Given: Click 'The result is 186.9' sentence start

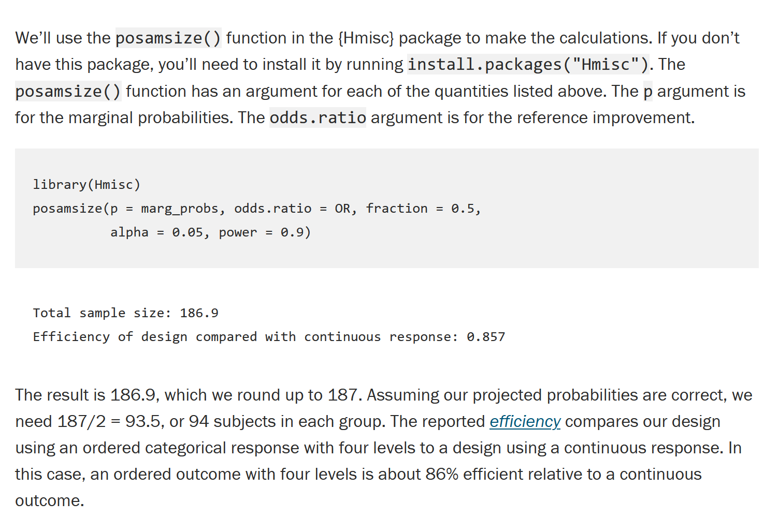Looking at the screenshot, I should click(85, 395).
